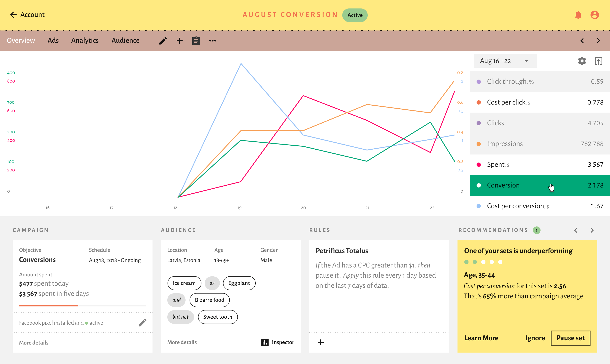Click the notification bell icon
610x364 pixels.
pyautogui.click(x=578, y=15)
